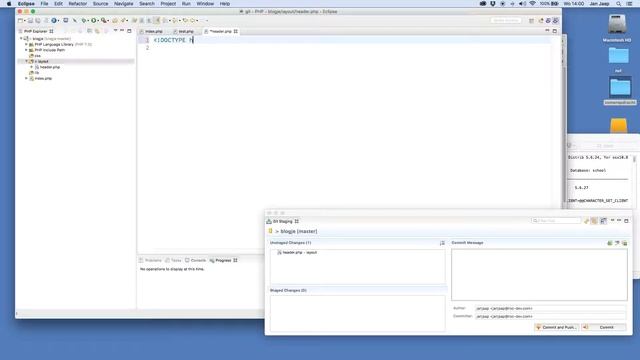Image resolution: width=640 pixels, height=360 pixels.
Task: Minimize the editor area
Action: coord(547,31)
